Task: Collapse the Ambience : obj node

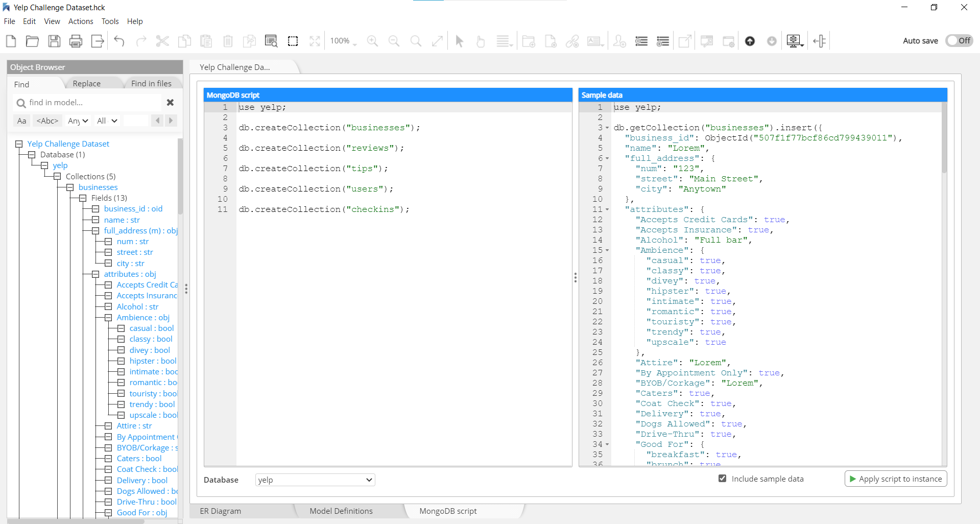Action: click(108, 318)
